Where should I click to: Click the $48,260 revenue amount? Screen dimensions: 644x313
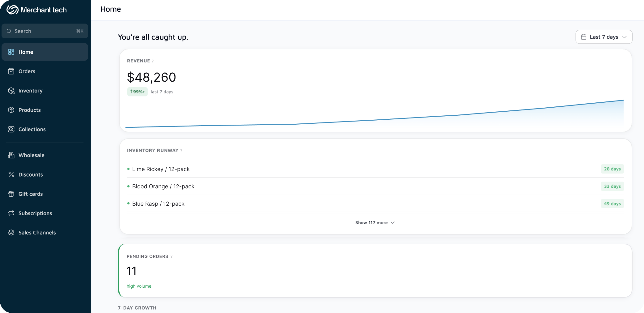click(151, 77)
